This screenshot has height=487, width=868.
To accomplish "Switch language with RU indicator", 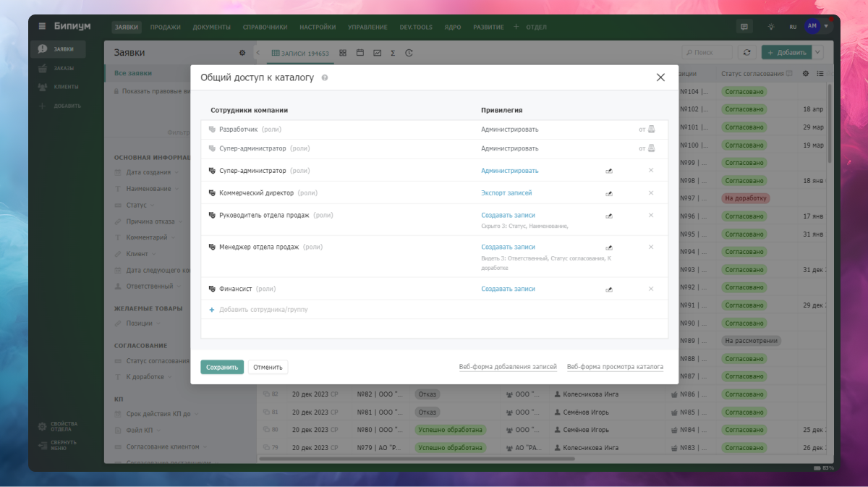I will 793,27.
